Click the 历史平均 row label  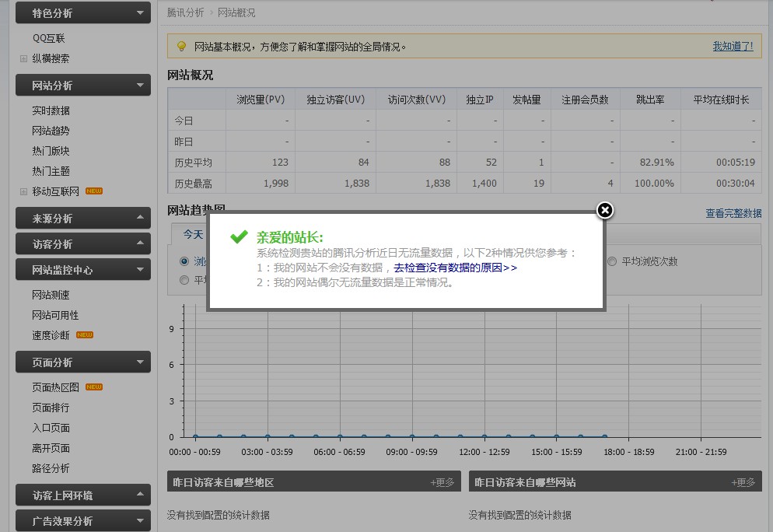193,163
